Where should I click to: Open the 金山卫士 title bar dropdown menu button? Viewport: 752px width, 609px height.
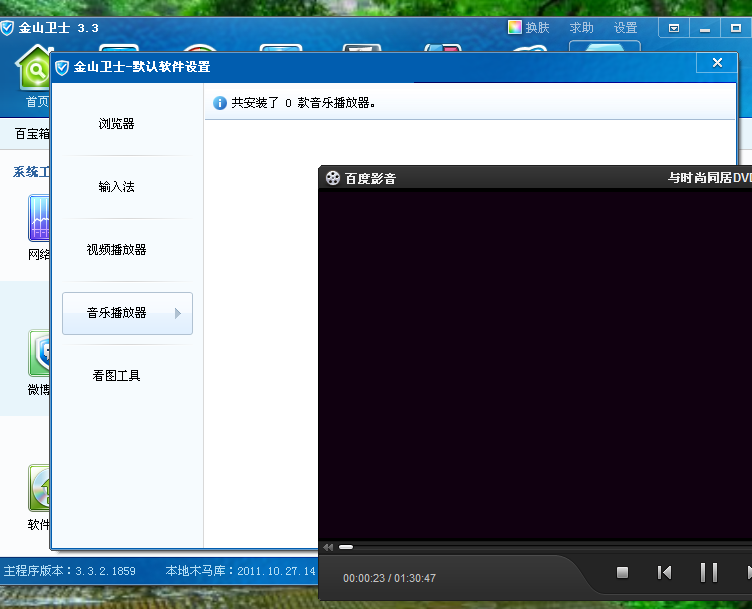click(674, 28)
